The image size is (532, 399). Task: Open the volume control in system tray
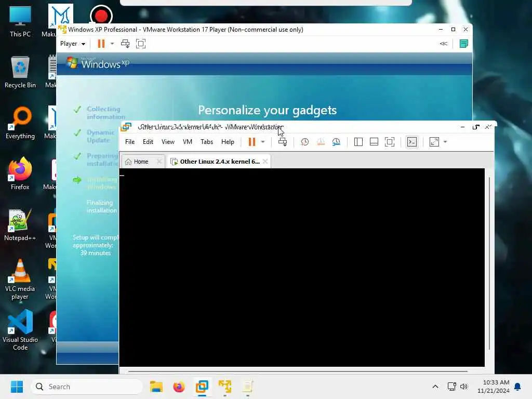[464, 387]
